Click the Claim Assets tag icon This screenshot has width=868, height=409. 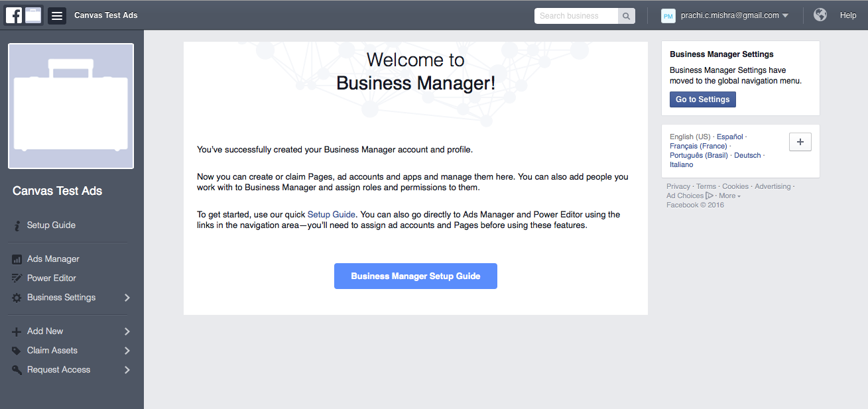click(17, 351)
